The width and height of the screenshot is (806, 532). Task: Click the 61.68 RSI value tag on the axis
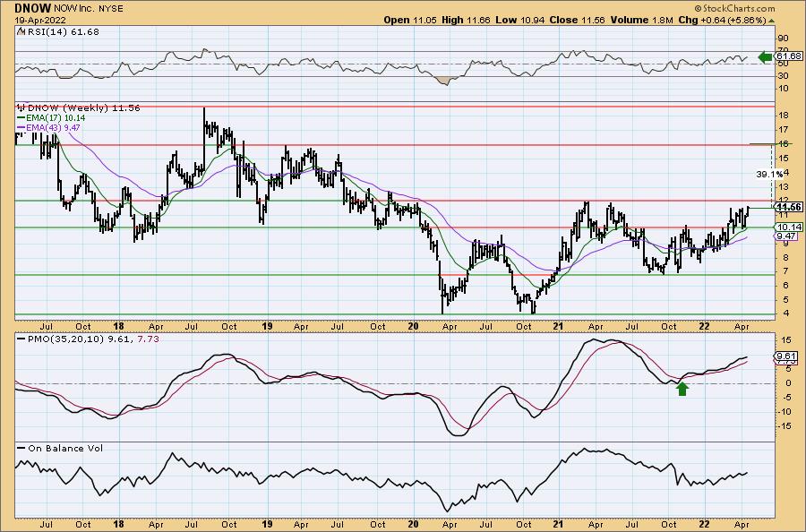(x=789, y=56)
